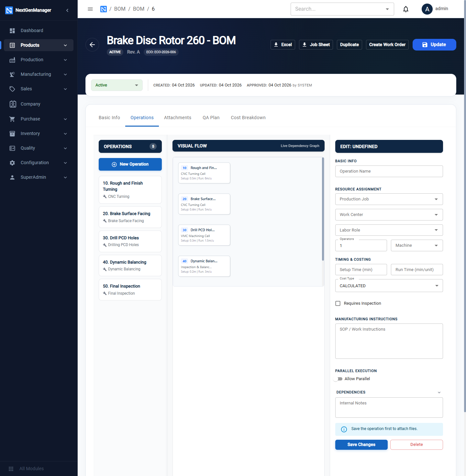Screen dimensions: 466x476
Task: Collapse the sidebar with the chevron arrow
Action: click(67, 10)
